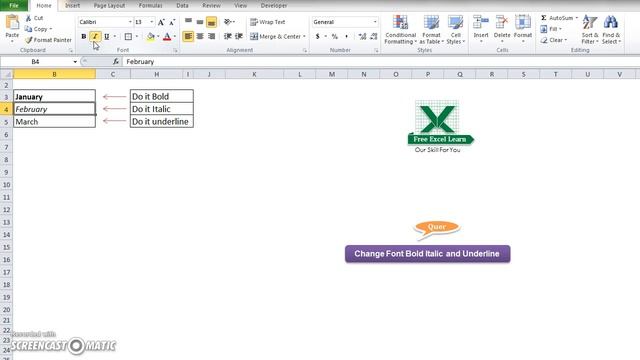Toggle Wrap Text
The height and width of the screenshot is (360, 640).
click(268, 22)
